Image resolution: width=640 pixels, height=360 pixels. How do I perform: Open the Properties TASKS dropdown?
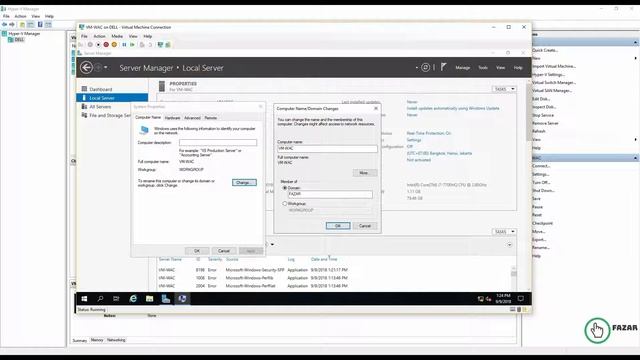point(504,89)
